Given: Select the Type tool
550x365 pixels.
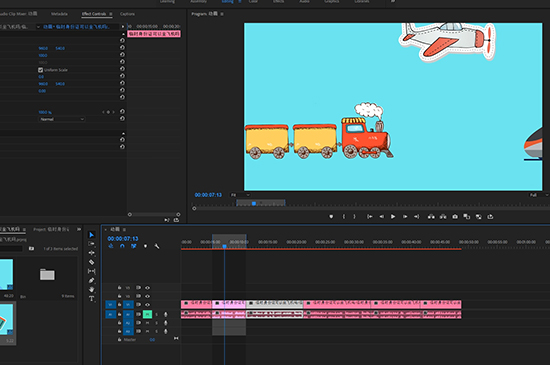Looking at the screenshot, I should click(92, 298).
